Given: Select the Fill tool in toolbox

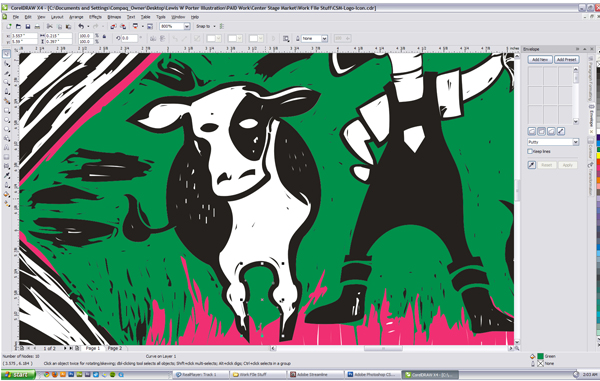Looking at the screenshot, I should click(7, 195).
